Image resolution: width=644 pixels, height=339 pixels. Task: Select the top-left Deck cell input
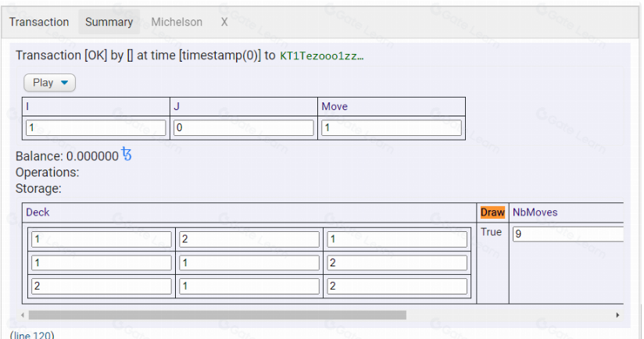tap(101, 240)
